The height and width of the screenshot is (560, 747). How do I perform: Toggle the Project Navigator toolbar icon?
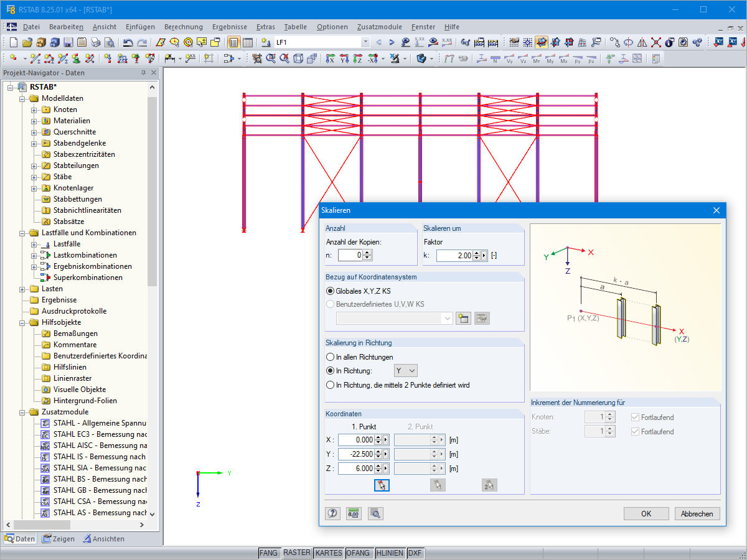[x=233, y=42]
